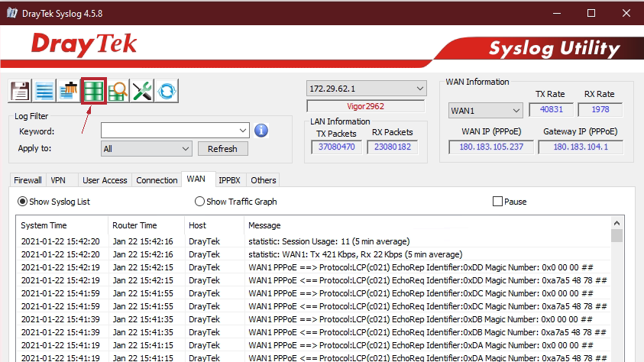Viewport: 644px width, 362px height.
Task: Select Show Traffic Graph radio button
Action: (199, 202)
